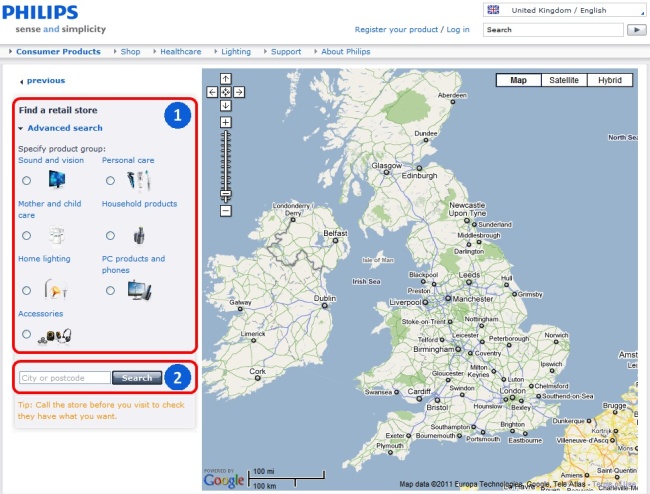Select the Personal care radio button

pos(110,181)
